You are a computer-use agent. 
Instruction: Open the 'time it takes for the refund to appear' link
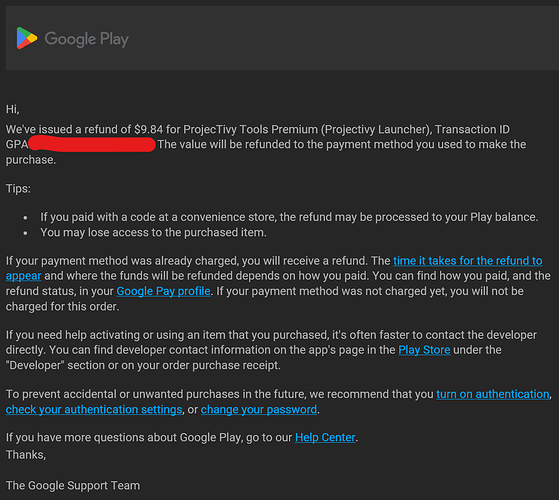[x=468, y=261]
